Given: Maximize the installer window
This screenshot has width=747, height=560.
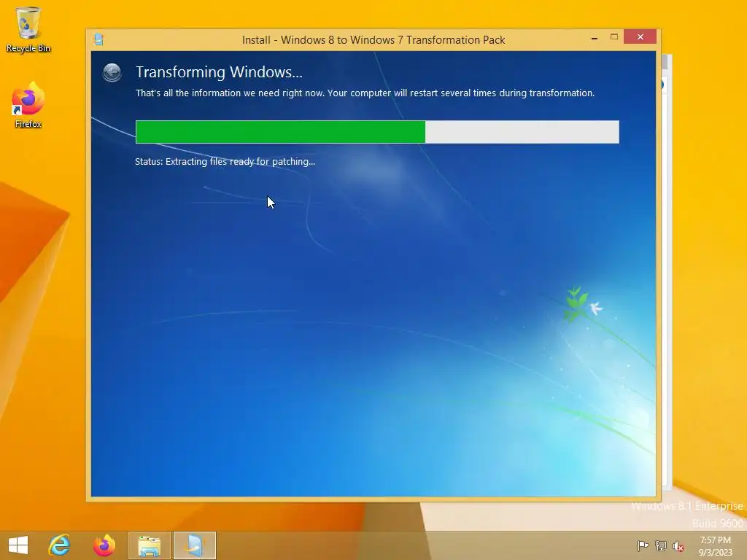Looking at the screenshot, I should (x=614, y=36).
